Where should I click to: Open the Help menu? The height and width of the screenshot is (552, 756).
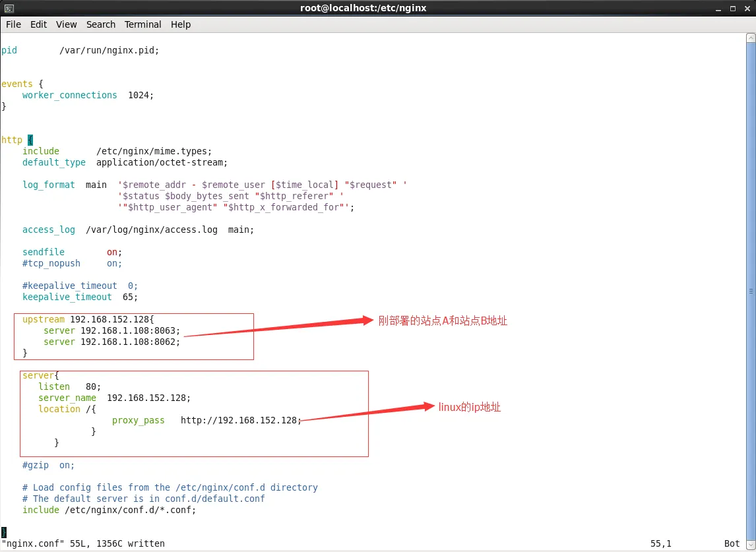tap(181, 24)
